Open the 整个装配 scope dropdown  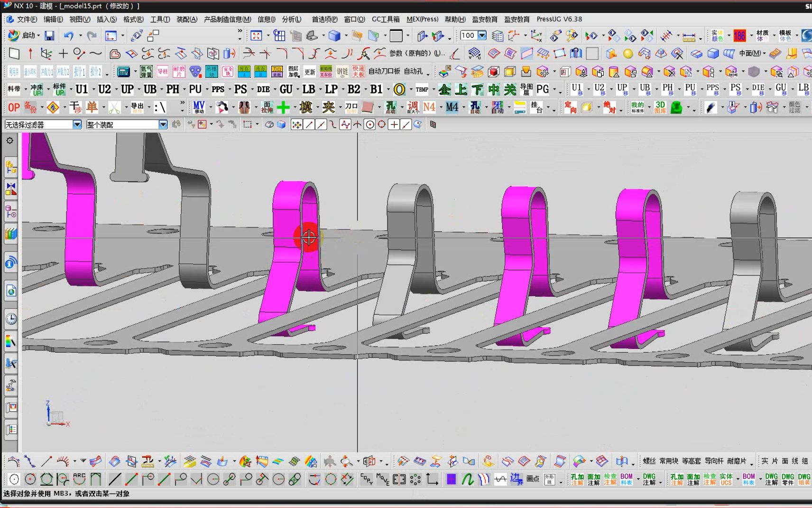(x=127, y=124)
